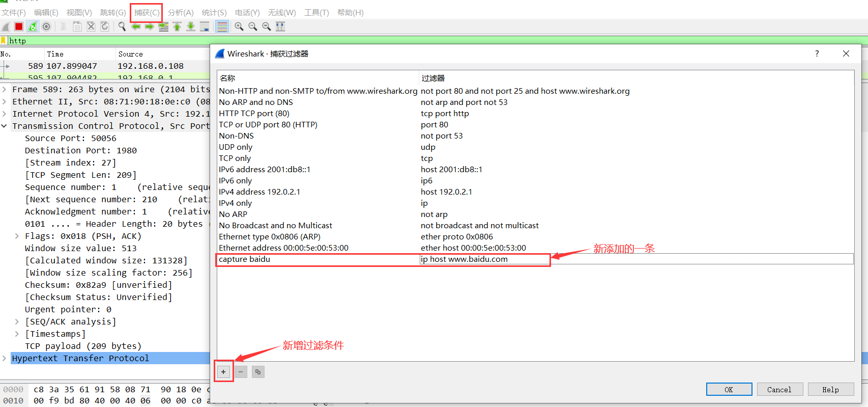The width and height of the screenshot is (868, 407).
Task: Expand the SEQ/ACK analysis node
Action: tap(17, 322)
